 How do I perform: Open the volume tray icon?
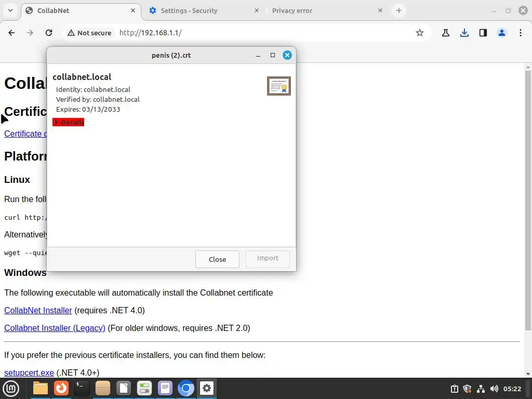pos(494,389)
